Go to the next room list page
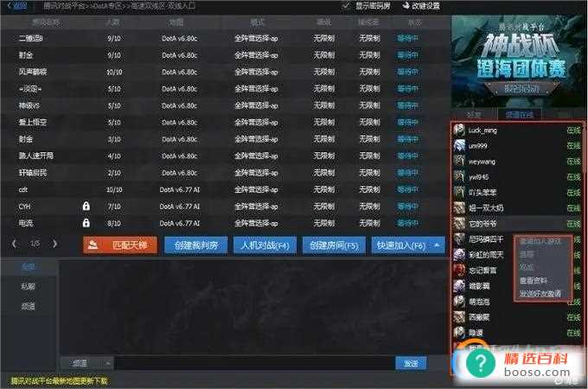This screenshot has height=389, width=588. click(x=55, y=244)
